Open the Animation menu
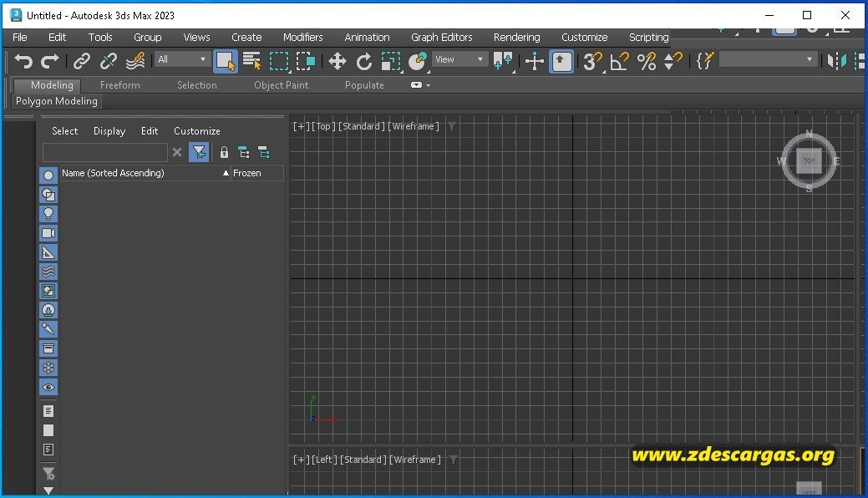The width and height of the screenshot is (868, 498). pos(367,37)
